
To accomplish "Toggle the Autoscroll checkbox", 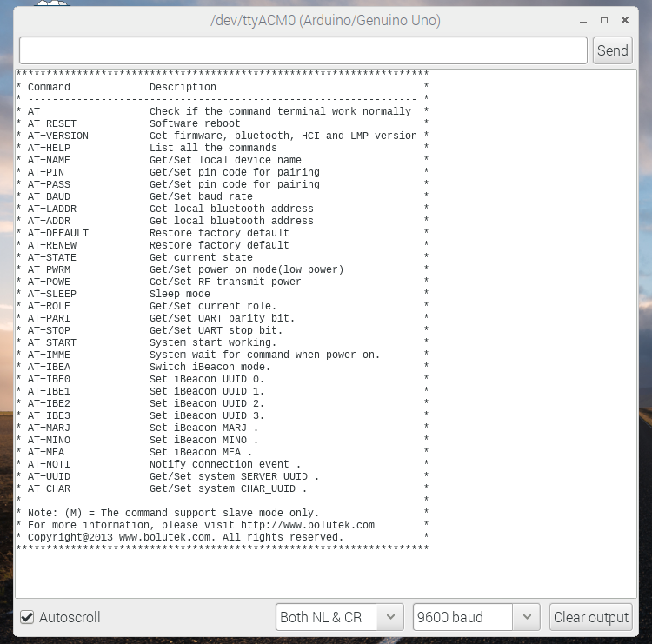I will [x=27, y=617].
